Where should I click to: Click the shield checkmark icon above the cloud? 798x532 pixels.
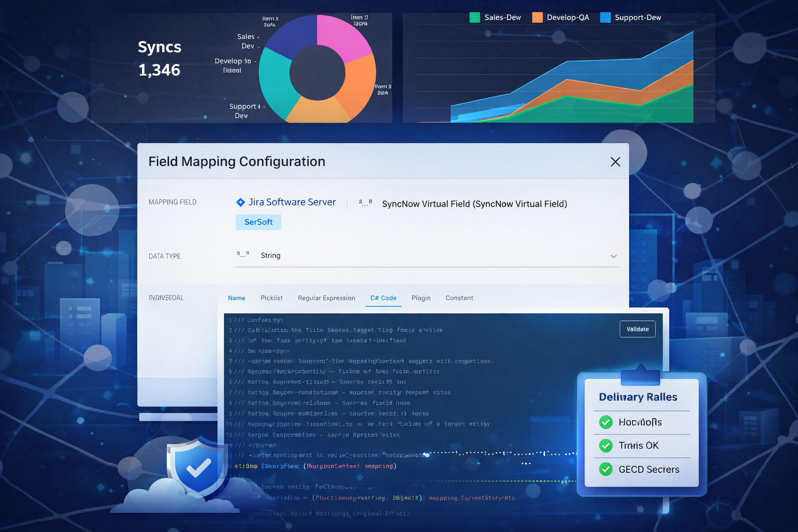(x=197, y=468)
